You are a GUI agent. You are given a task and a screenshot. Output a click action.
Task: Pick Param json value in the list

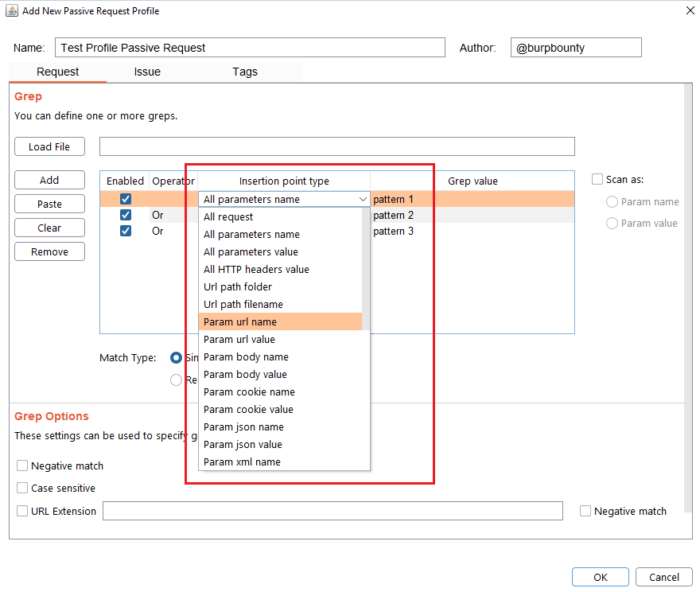tap(243, 445)
